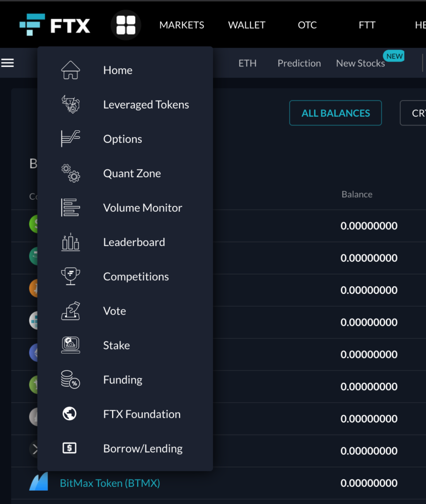
Task: Toggle the apps grid menu button
Action: pos(125,25)
